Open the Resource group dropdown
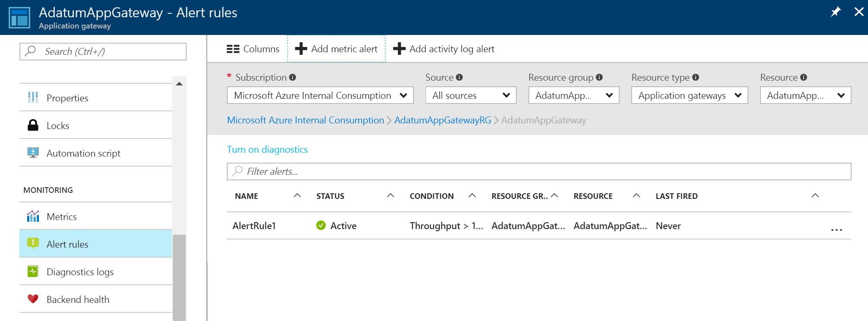Screen dimensions: 868x321 574,95
